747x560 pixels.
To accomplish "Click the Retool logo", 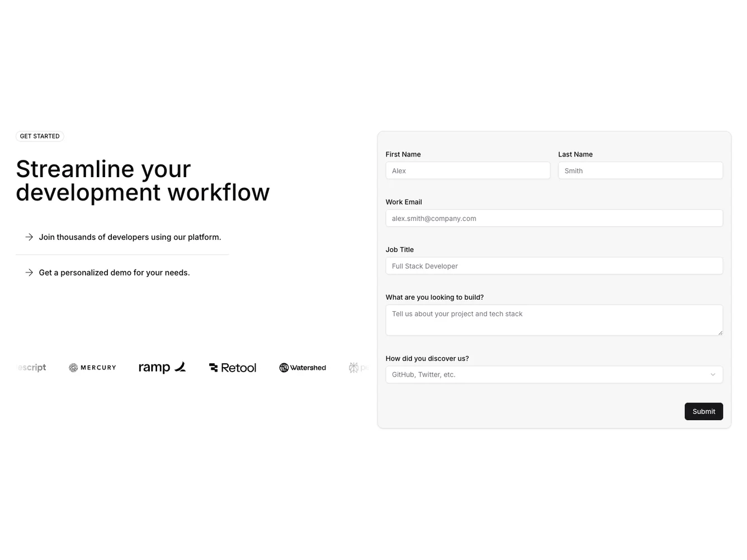I will tap(233, 368).
